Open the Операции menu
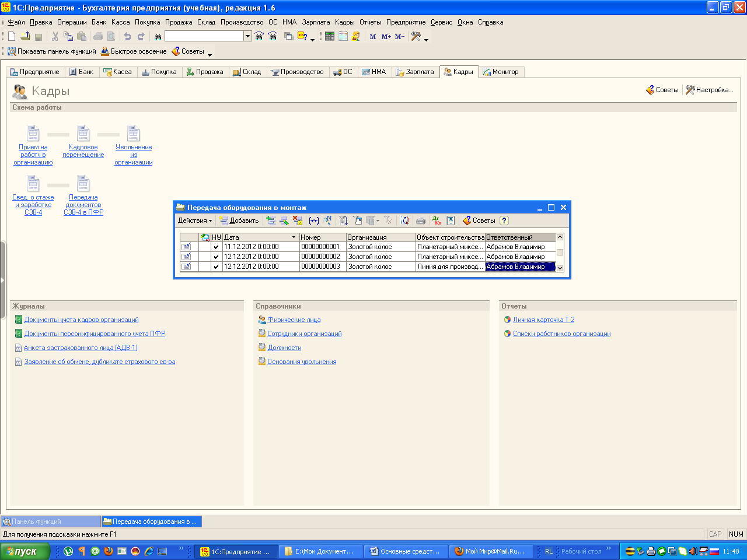Image resolution: width=747 pixels, height=560 pixels. 72,22
